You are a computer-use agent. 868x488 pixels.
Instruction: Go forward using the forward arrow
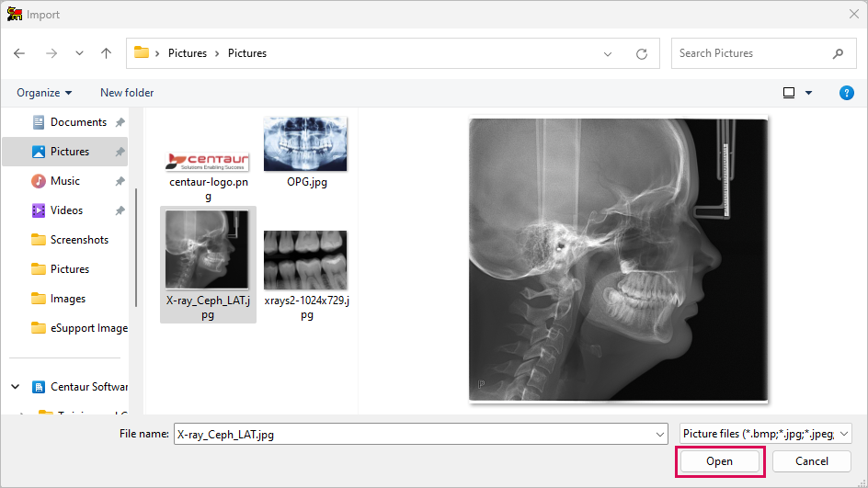click(51, 53)
